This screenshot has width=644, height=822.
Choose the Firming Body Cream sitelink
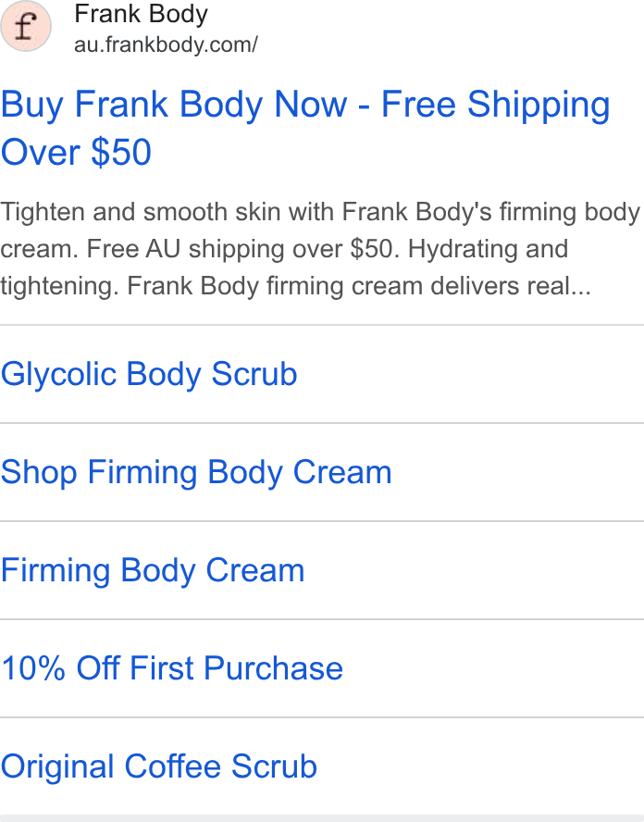point(153,570)
